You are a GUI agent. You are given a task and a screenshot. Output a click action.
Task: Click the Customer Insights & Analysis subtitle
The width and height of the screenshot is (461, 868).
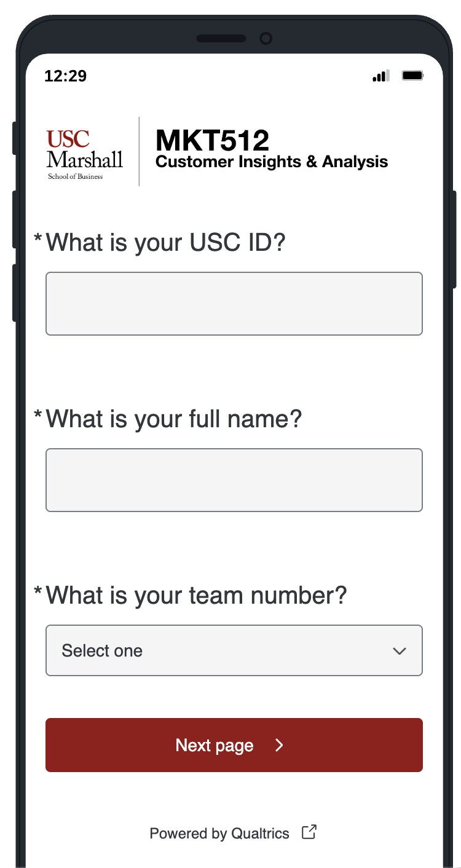272,162
